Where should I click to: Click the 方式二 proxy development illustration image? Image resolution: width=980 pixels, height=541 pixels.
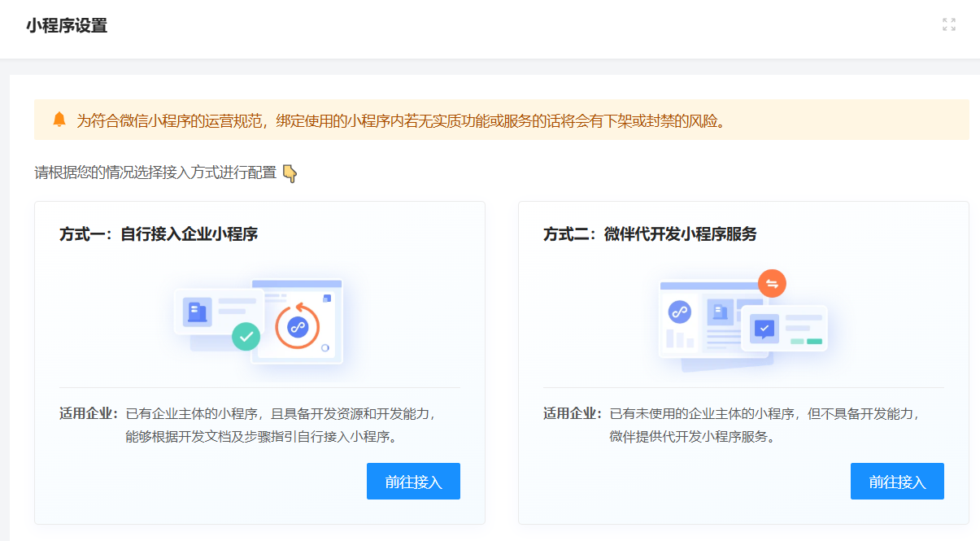[x=743, y=321]
